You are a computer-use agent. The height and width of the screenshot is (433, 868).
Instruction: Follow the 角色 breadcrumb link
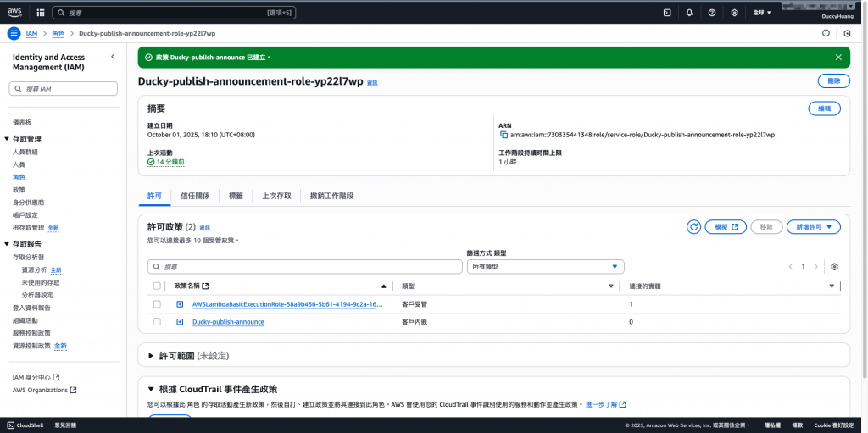tap(58, 33)
